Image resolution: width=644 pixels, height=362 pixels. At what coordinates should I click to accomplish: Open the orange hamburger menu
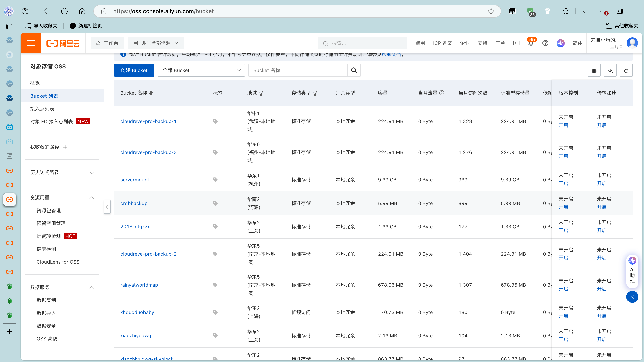coord(31,43)
